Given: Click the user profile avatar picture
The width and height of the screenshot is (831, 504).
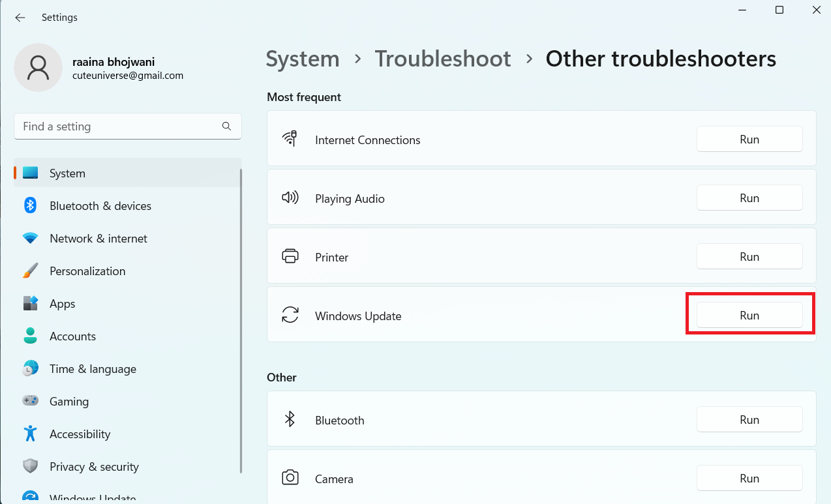Looking at the screenshot, I should [38, 68].
